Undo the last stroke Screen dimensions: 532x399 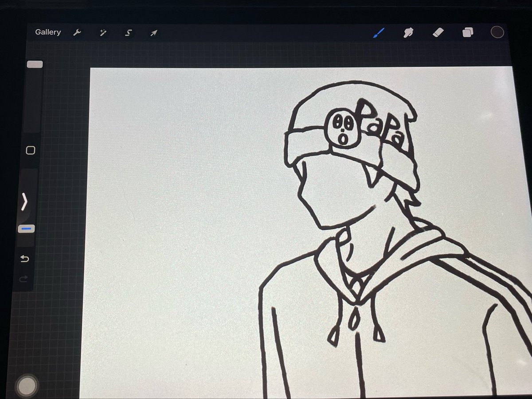24,259
